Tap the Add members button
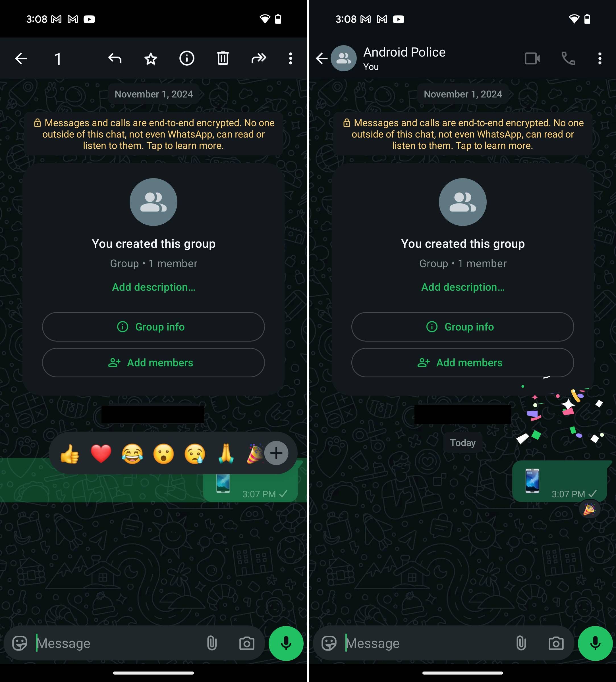The width and height of the screenshot is (616, 682). point(153,362)
